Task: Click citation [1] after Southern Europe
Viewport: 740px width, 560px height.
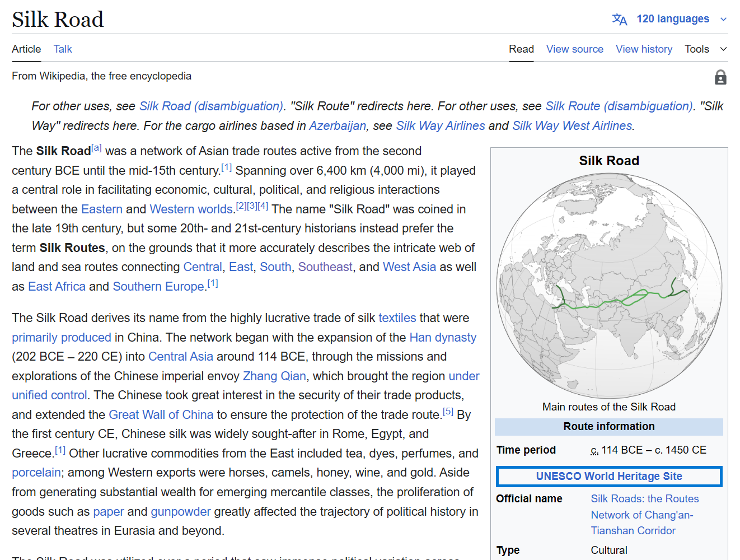Action: (213, 283)
